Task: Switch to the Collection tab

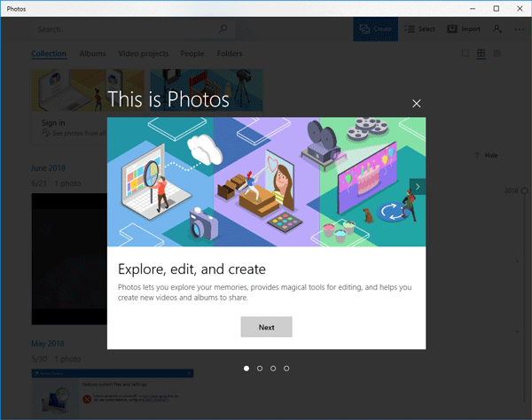Action: (x=49, y=53)
